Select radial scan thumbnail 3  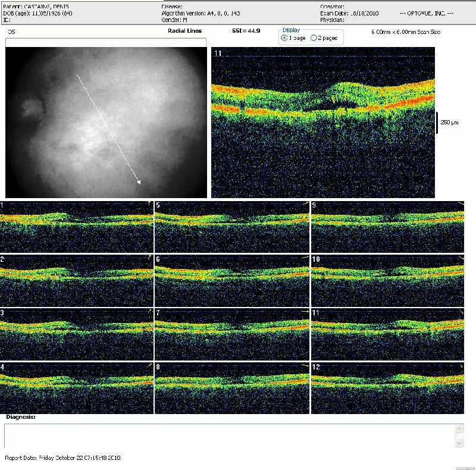click(x=76, y=334)
